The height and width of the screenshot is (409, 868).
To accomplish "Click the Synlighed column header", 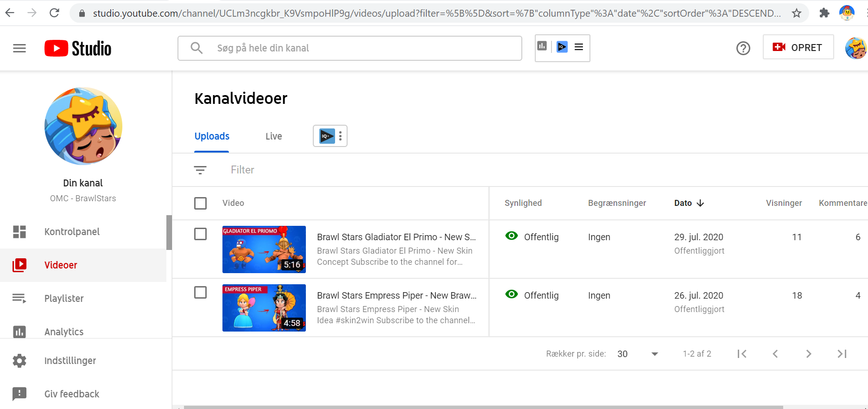I will [523, 203].
